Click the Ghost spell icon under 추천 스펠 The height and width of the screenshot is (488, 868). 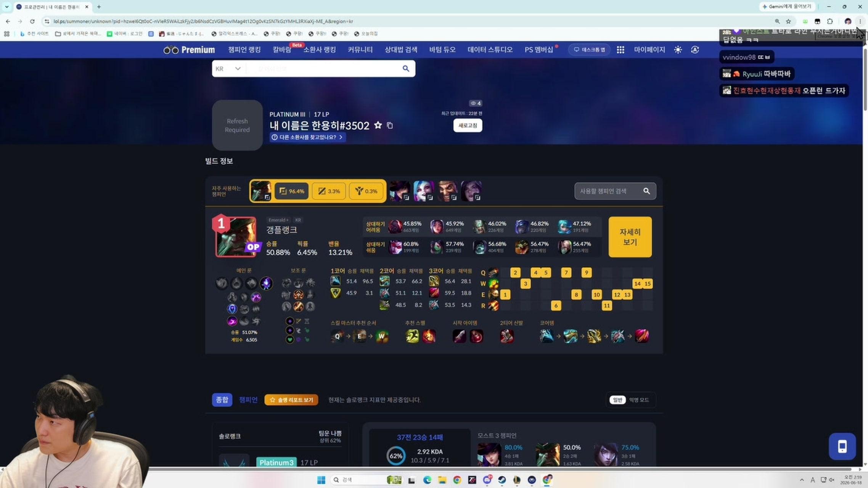[412, 336]
